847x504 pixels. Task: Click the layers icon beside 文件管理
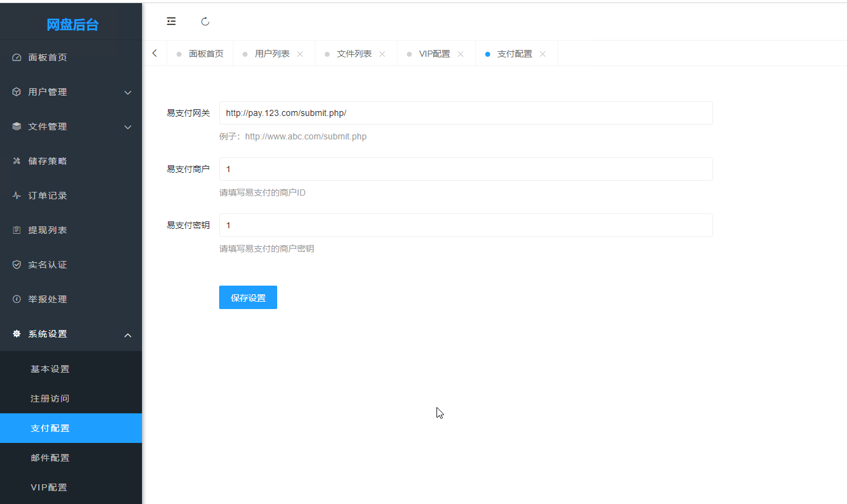click(x=17, y=126)
